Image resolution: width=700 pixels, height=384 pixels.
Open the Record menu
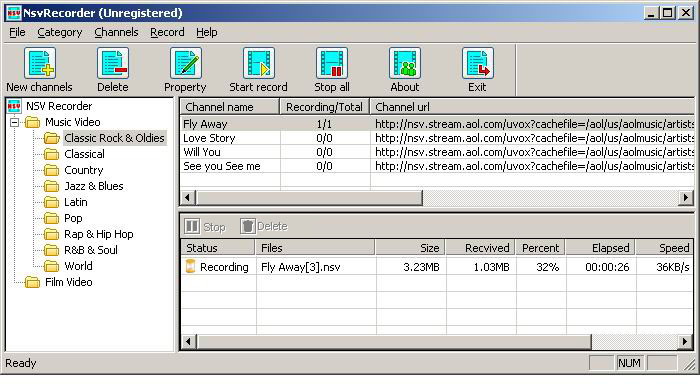[x=167, y=32]
